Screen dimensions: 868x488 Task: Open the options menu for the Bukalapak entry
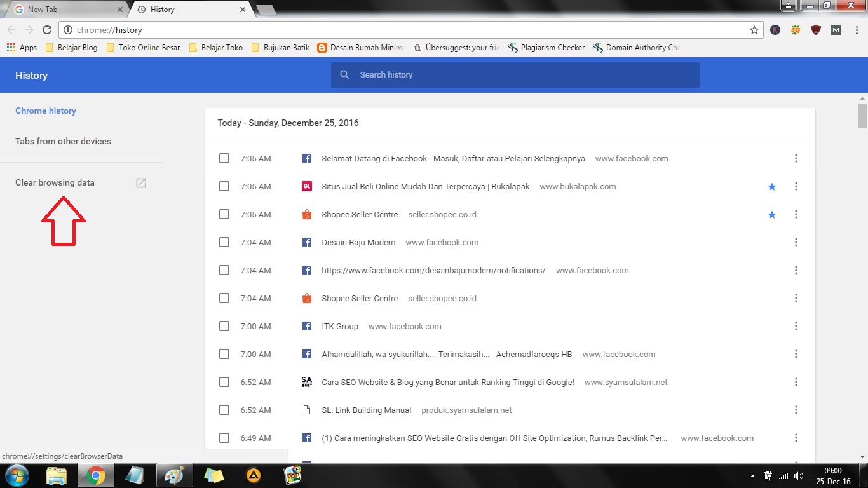click(796, 186)
